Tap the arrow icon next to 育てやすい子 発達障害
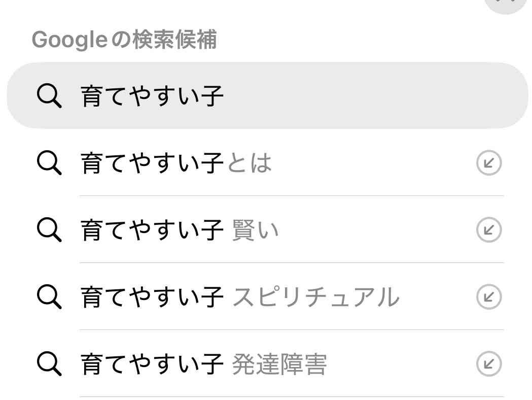Image resolution: width=532 pixels, height=400 pixels. (x=488, y=364)
